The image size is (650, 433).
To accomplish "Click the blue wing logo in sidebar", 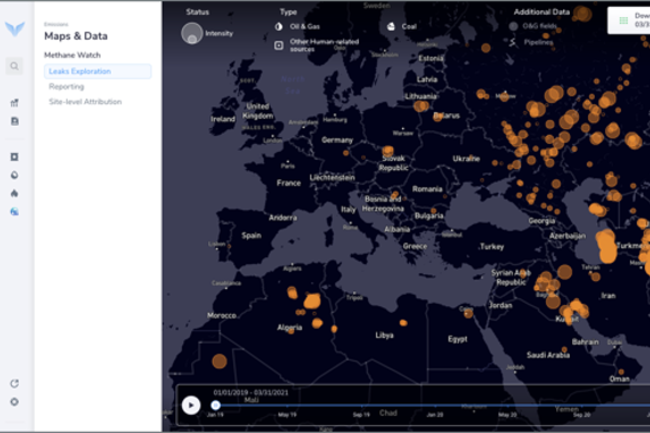I will [x=15, y=29].
